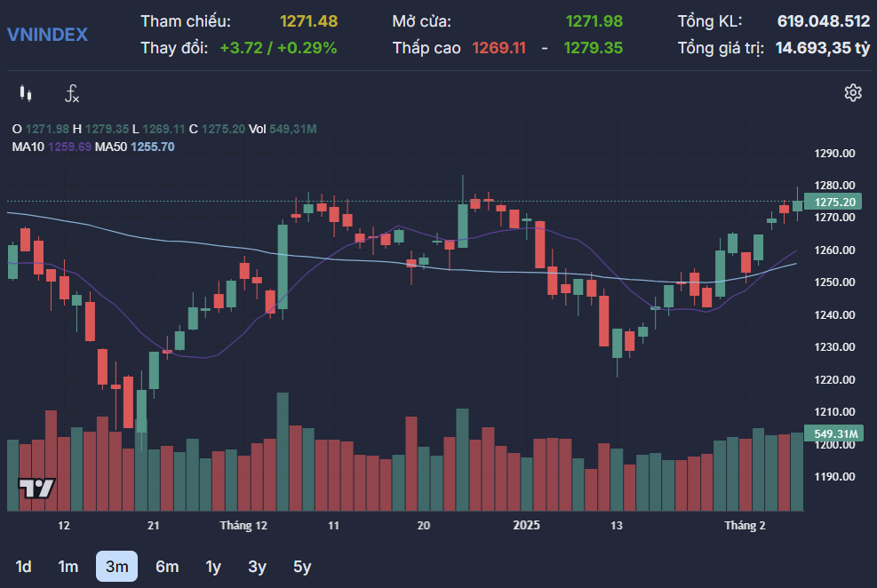Click the Tháng 12 time axis label
Image resolution: width=877 pixels, height=588 pixels.
pyautogui.click(x=243, y=526)
